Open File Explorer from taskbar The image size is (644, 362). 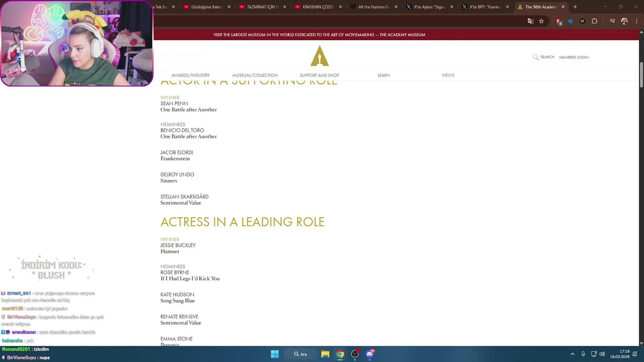pos(325,354)
